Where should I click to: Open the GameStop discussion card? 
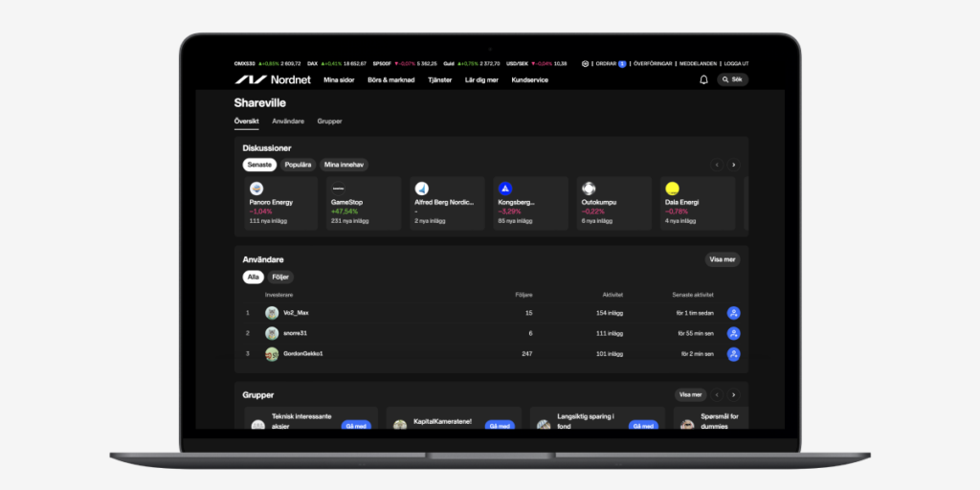pos(364,204)
